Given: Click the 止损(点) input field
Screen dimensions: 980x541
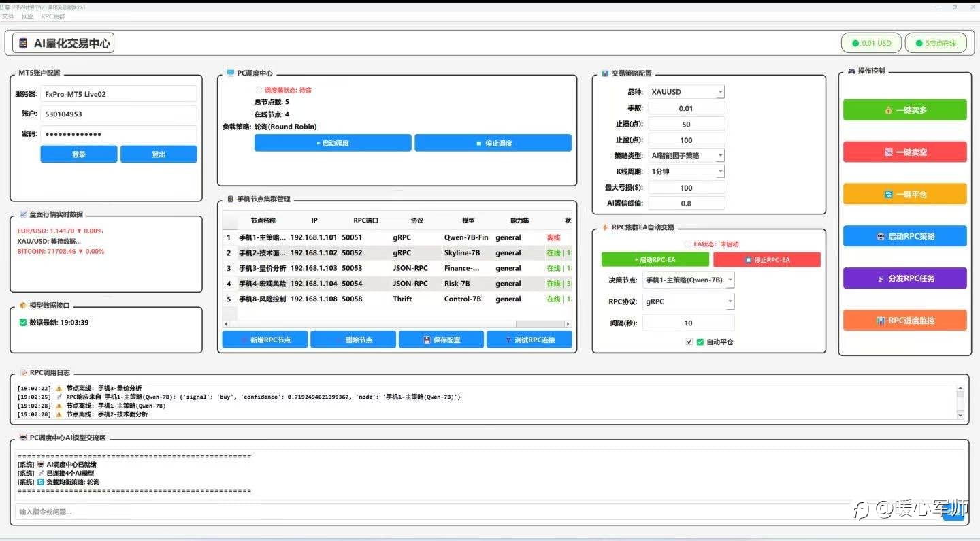Looking at the screenshot, I should [x=686, y=125].
